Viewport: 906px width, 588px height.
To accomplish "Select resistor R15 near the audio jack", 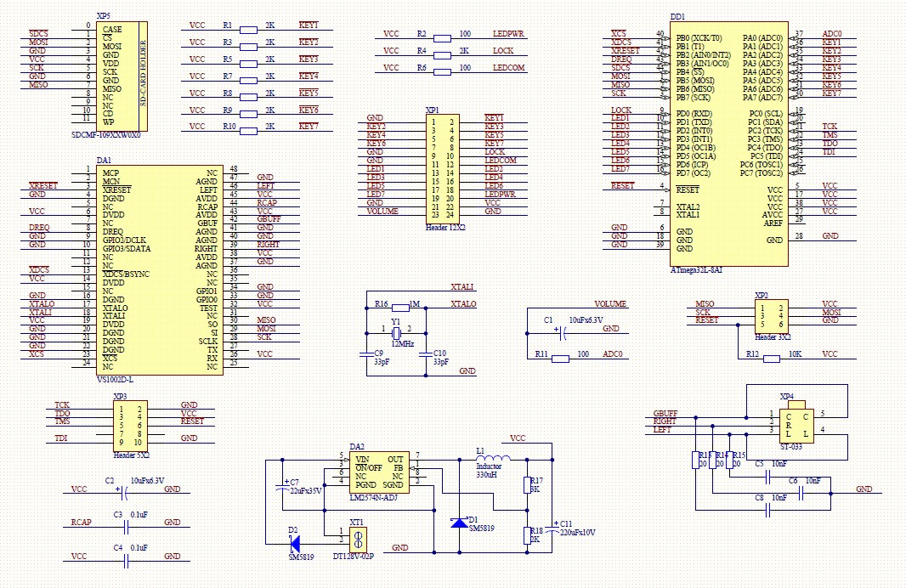I will [729, 460].
